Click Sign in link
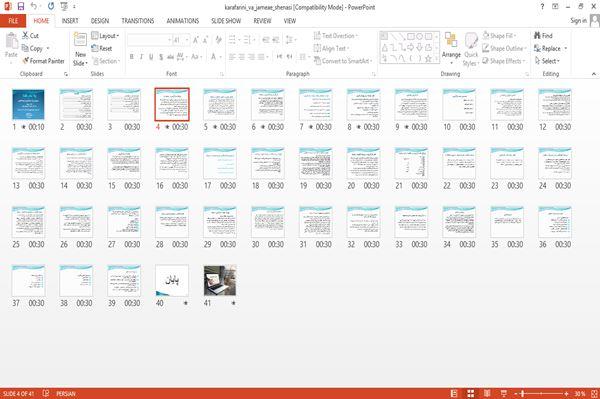Screen dimensions: 600x399 coord(578,21)
